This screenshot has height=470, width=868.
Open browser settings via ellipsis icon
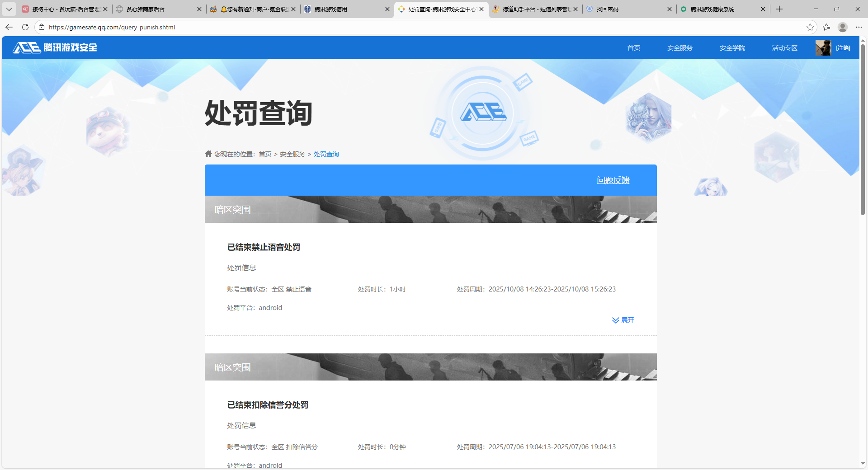click(859, 27)
